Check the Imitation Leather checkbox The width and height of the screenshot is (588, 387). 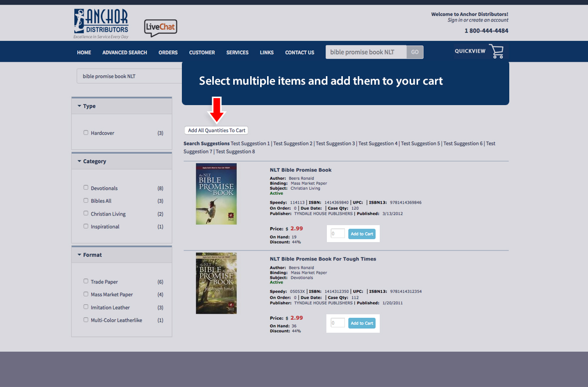tap(86, 307)
